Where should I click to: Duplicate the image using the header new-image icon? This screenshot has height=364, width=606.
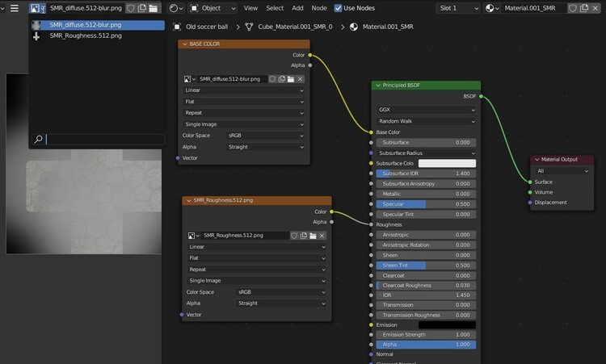[x=142, y=8]
